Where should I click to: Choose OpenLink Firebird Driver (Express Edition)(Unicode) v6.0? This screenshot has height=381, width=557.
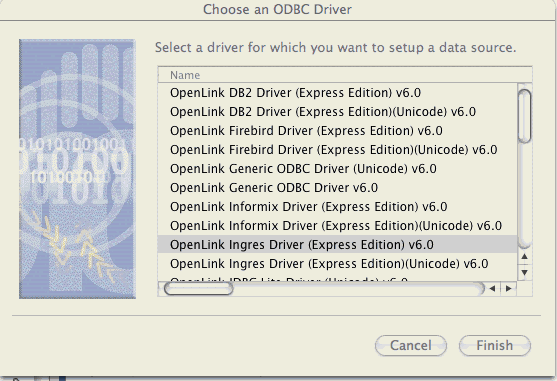(337, 150)
